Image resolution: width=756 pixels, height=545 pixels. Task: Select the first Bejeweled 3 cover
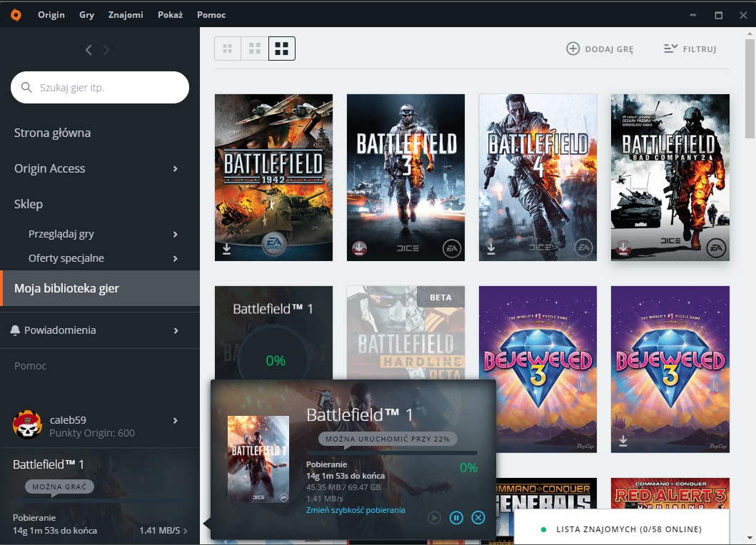pos(538,369)
